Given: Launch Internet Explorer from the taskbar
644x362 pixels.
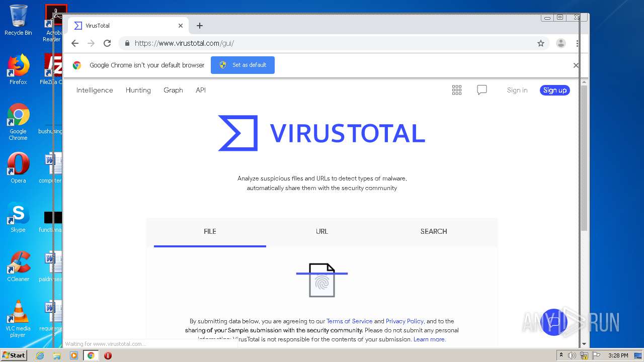Looking at the screenshot, I should 40,355.
